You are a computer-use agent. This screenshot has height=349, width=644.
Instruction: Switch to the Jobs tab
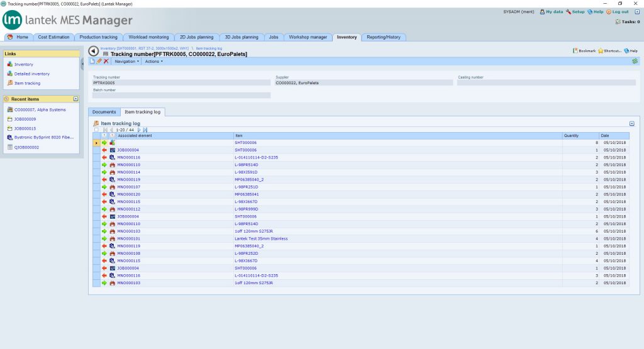274,37
